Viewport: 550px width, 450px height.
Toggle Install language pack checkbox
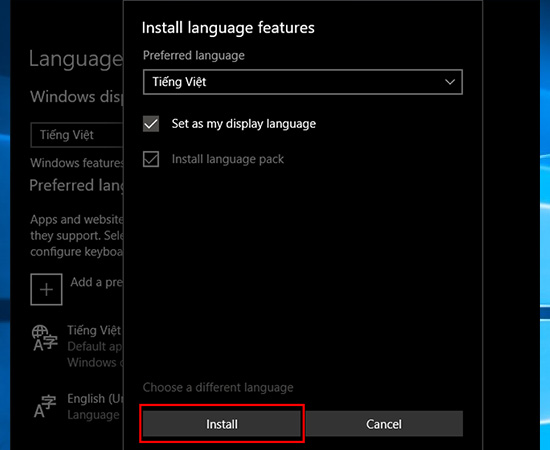151,159
